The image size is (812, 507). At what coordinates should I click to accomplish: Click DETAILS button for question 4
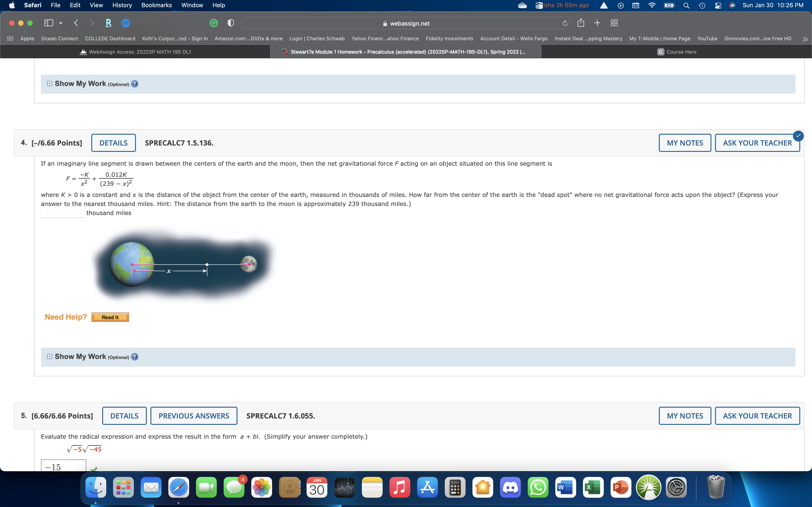(114, 143)
